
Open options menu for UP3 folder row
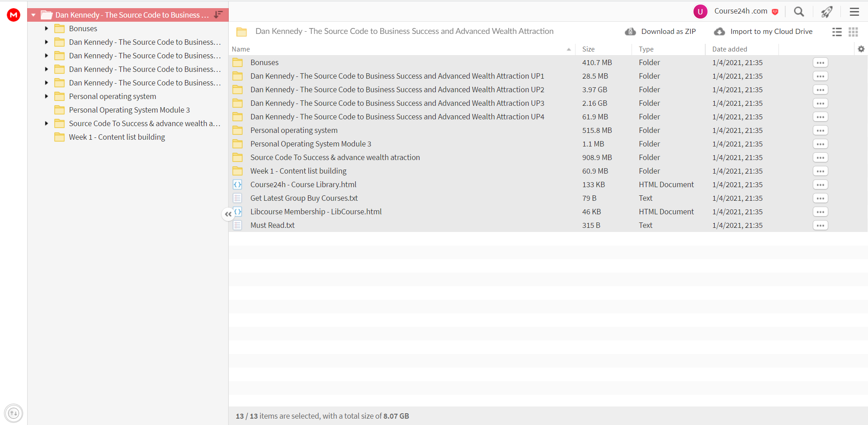[x=821, y=104]
